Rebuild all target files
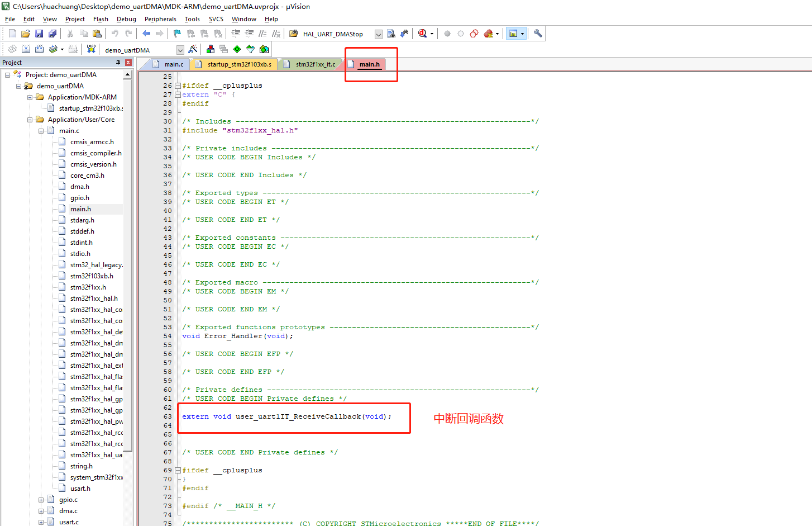This screenshot has height=526, width=812. click(x=39, y=49)
